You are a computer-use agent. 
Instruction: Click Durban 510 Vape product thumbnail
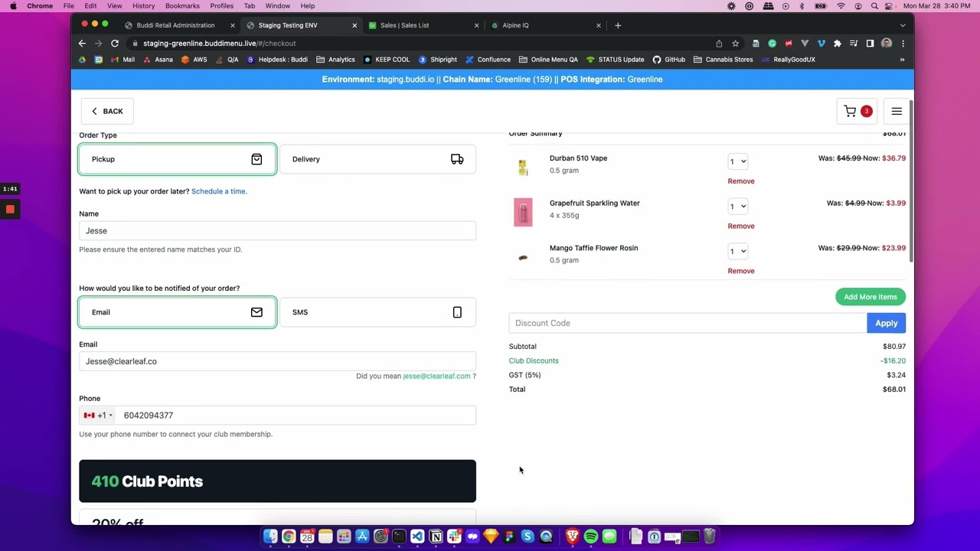[x=523, y=167]
